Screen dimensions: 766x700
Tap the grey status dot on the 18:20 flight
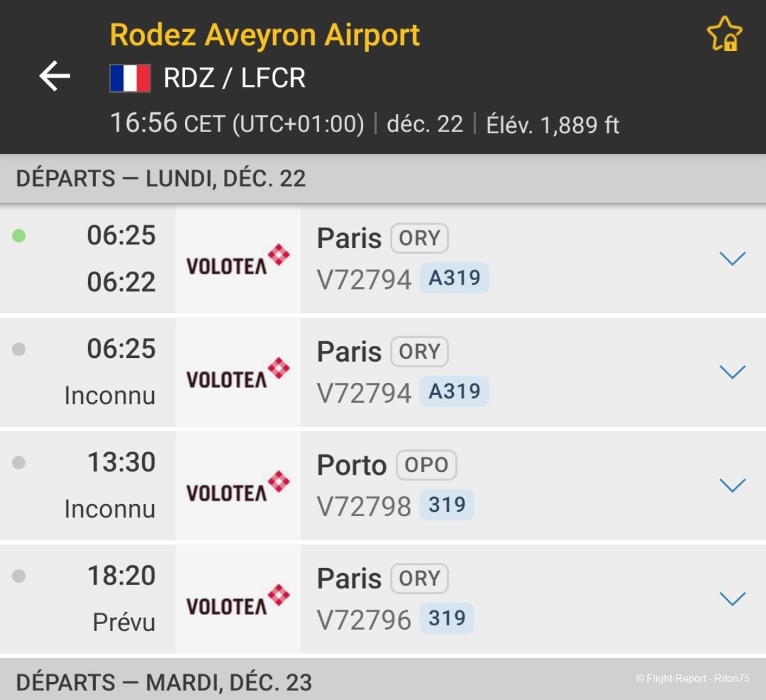[x=19, y=576]
